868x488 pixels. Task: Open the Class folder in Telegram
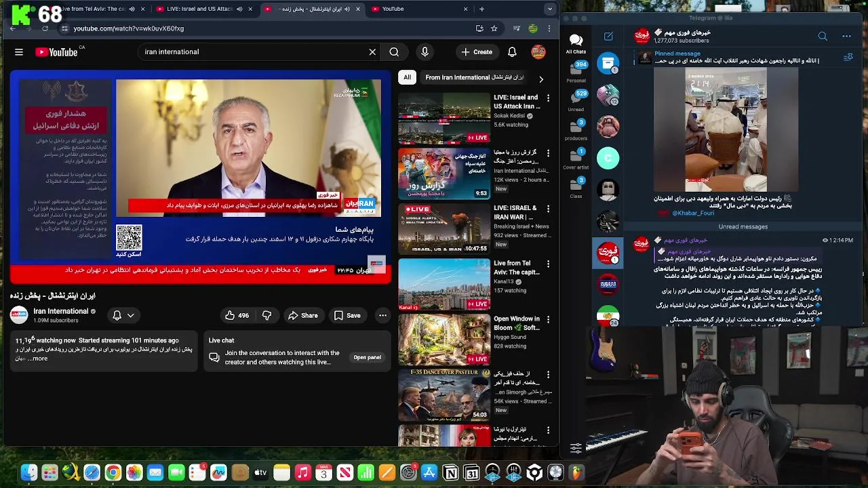click(576, 188)
